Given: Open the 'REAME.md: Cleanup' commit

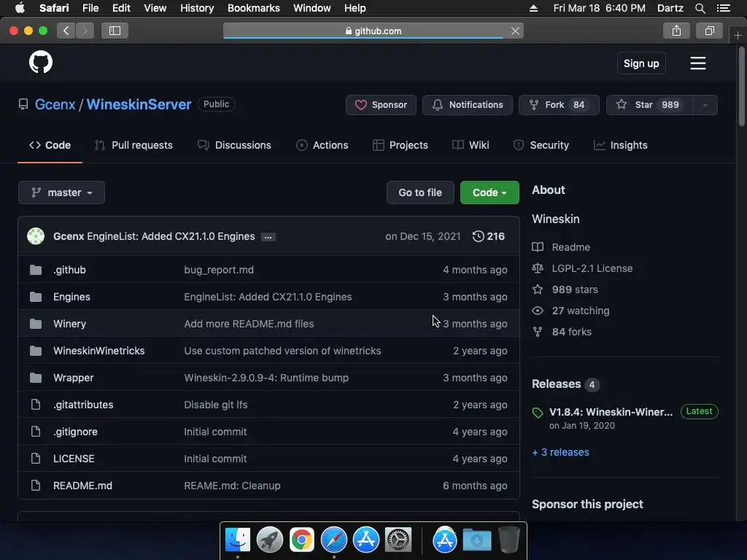Looking at the screenshot, I should pos(233,486).
